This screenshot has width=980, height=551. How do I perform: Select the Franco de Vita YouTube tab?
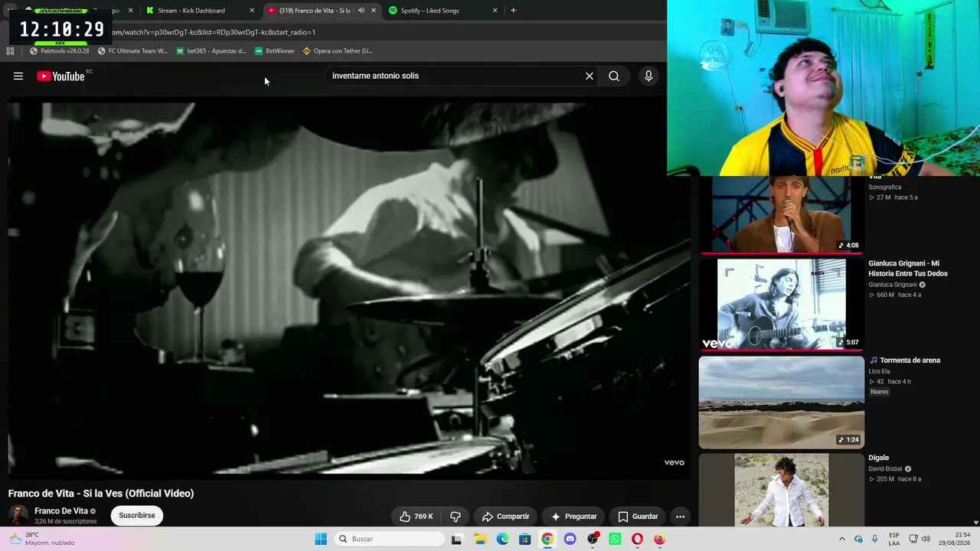pyautogui.click(x=314, y=11)
